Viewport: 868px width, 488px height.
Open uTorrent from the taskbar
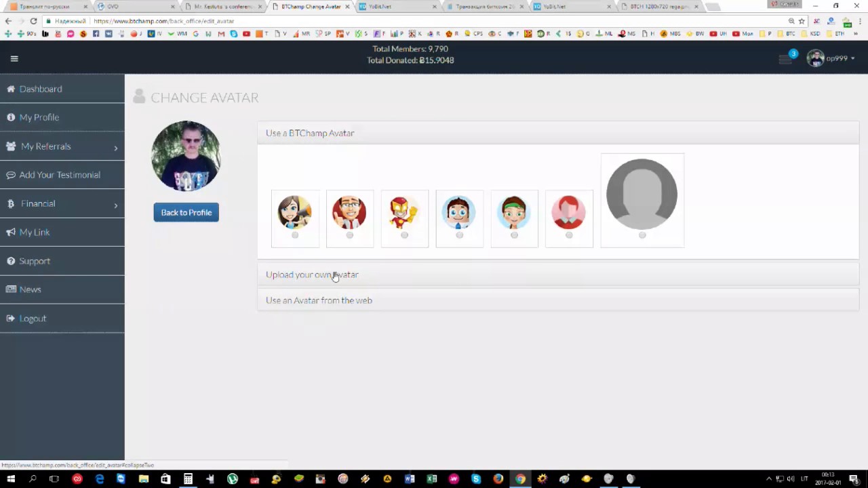pyautogui.click(x=233, y=479)
